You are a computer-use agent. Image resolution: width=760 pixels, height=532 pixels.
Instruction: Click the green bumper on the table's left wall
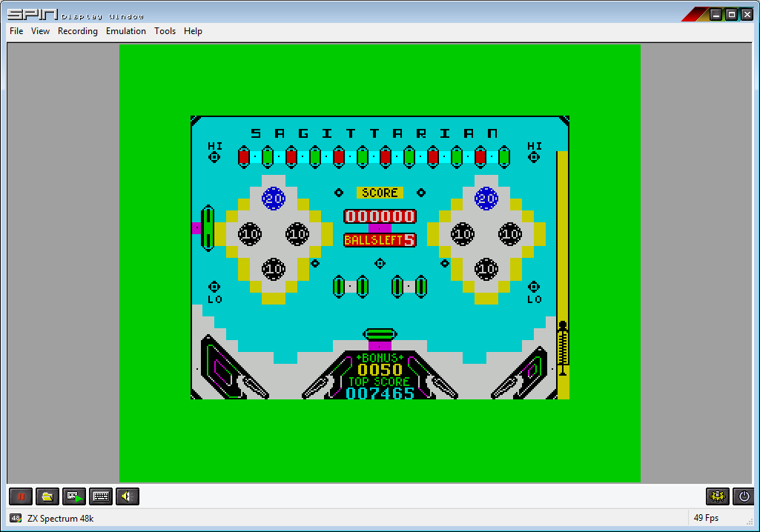(x=208, y=228)
